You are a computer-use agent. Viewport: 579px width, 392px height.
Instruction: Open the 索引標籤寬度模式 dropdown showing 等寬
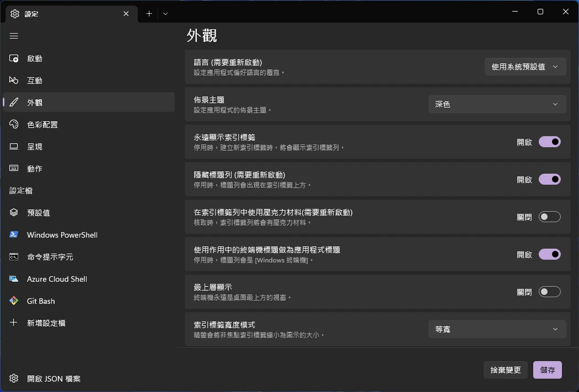497,329
